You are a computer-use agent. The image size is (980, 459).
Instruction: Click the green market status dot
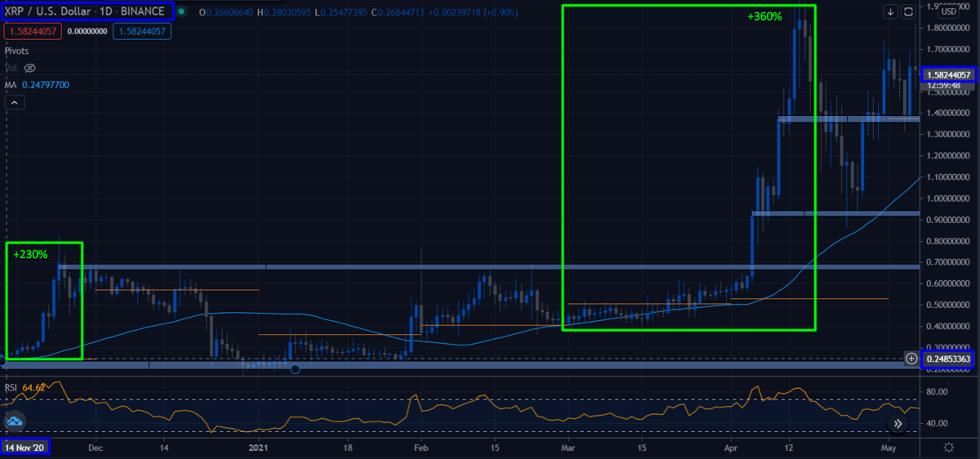point(180,12)
